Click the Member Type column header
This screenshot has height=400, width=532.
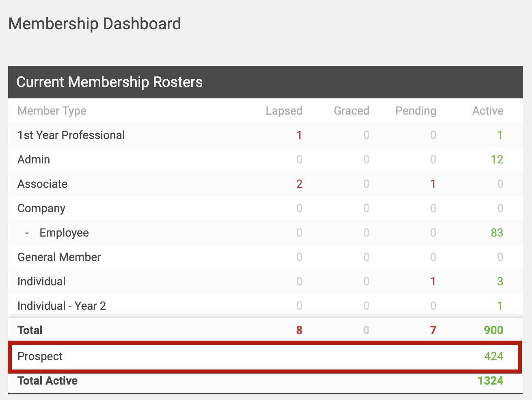click(x=52, y=111)
